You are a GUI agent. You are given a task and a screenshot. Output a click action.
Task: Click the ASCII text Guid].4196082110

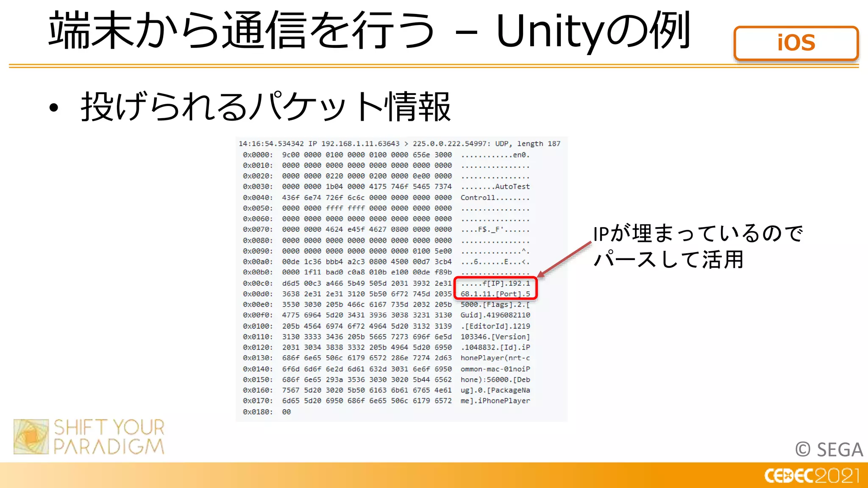[x=495, y=315]
